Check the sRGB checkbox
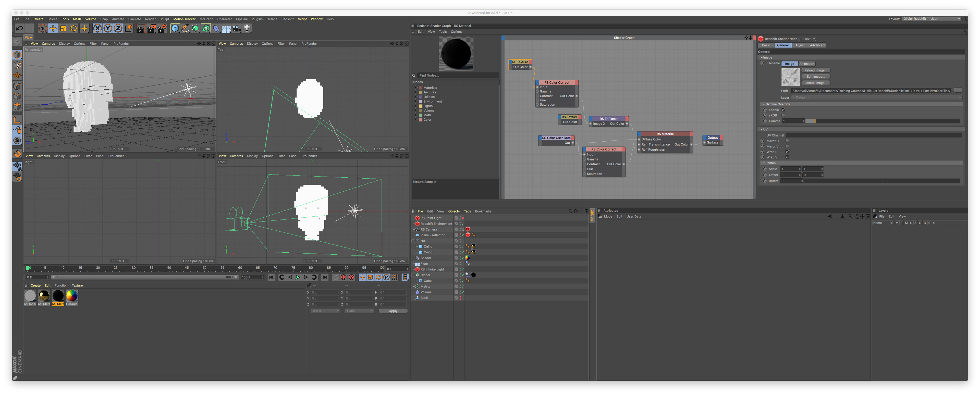Viewport: 980px width, 395px height. click(x=783, y=115)
